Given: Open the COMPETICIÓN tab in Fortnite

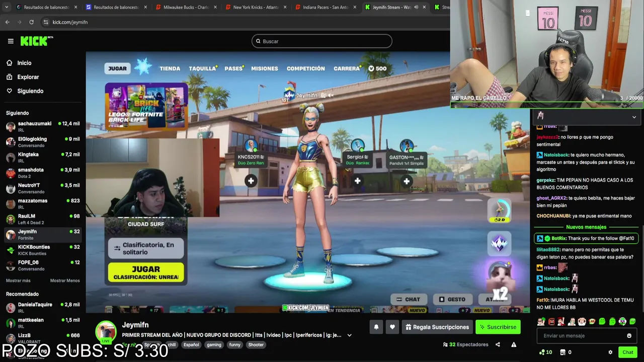Looking at the screenshot, I should (305, 68).
